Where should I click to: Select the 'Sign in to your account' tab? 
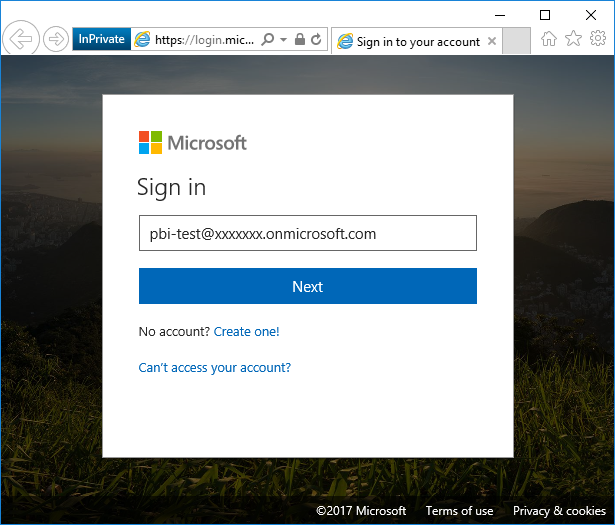pyautogui.click(x=417, y=41)
